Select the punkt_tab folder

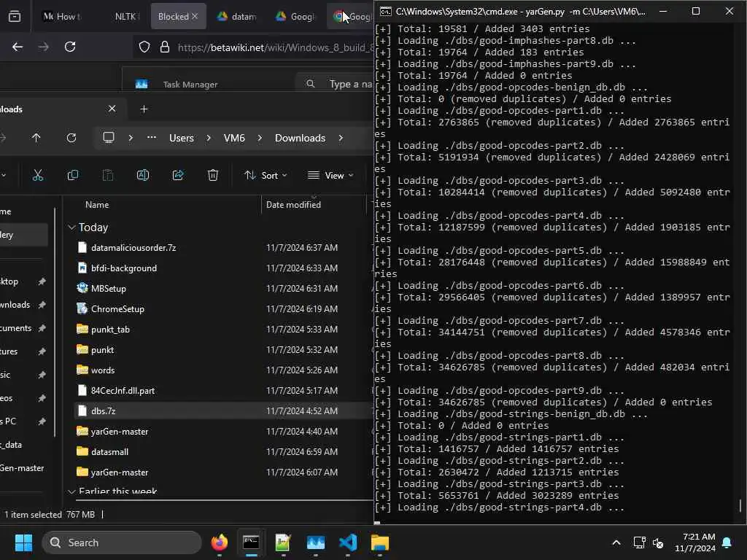tap(110, 330)
